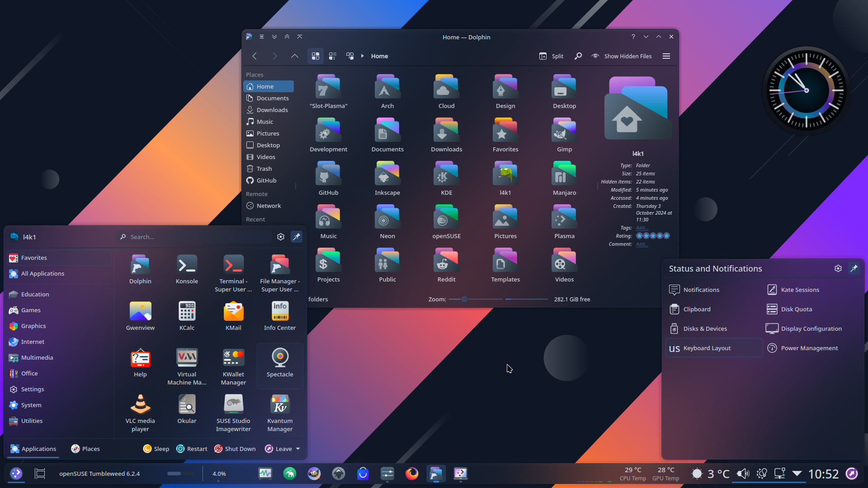Configure Status and Notifications settings gear
The height and width of the screenshot is (488, 868).
(838, 268)
